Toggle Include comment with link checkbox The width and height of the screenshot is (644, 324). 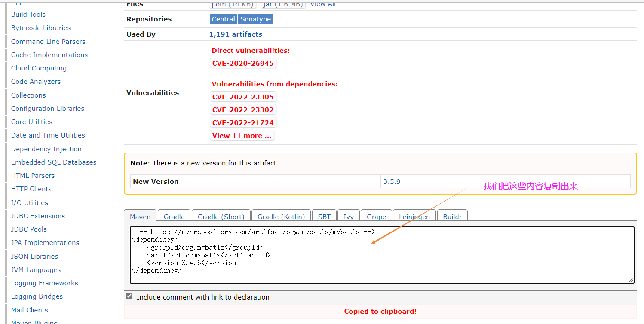pos(129,296)
